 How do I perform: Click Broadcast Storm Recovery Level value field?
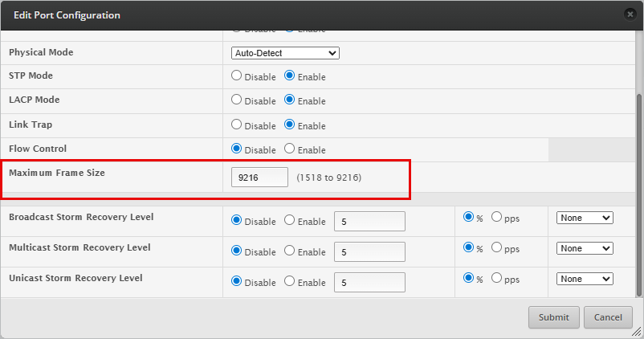(x=369, y=222)
